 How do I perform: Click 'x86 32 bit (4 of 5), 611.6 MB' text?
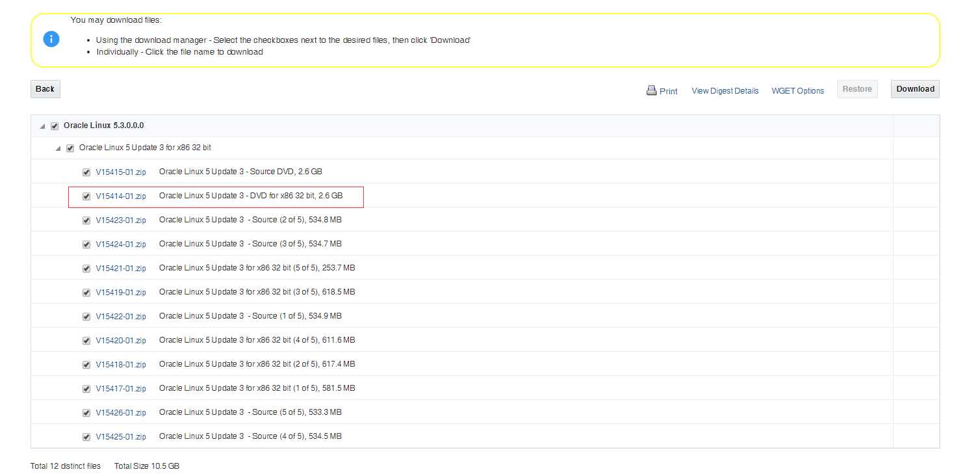[x=305, y=340]
